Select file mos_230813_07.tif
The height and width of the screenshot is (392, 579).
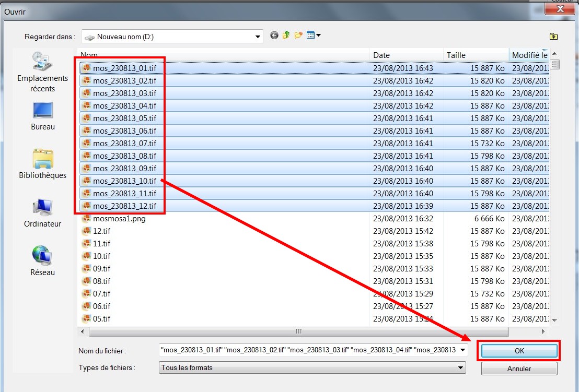[124, 144]
